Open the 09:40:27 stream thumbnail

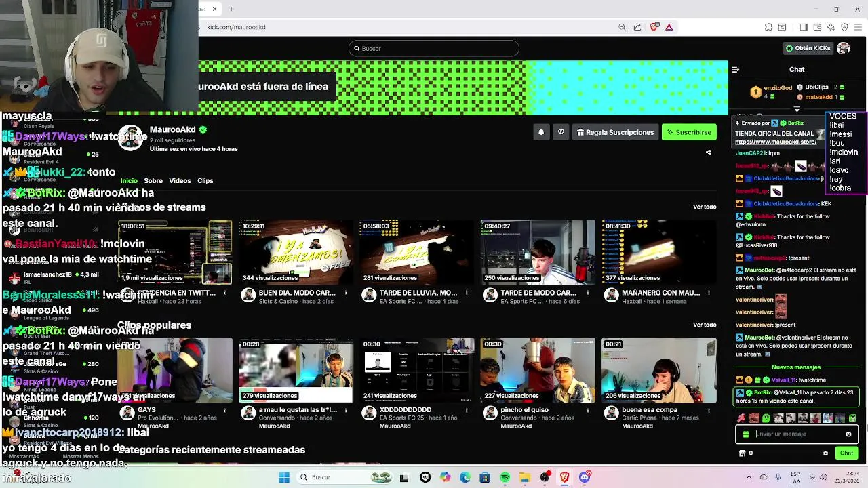[538, 252]
